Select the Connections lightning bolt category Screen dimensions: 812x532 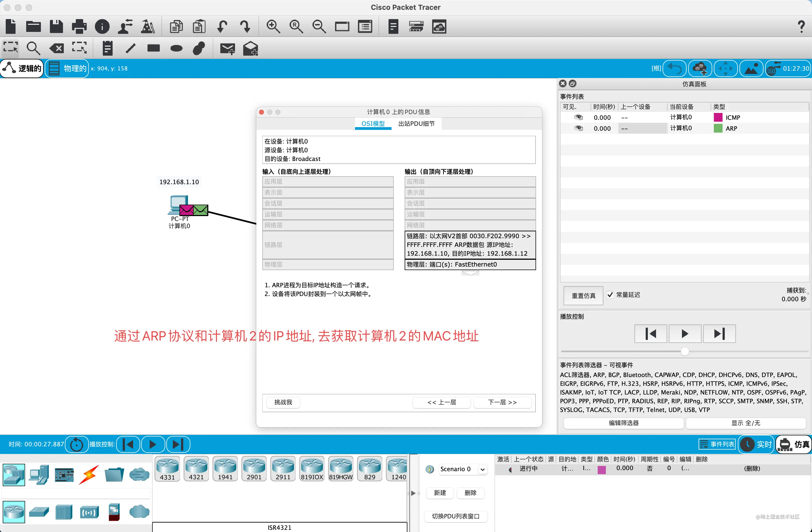point(89,475)
